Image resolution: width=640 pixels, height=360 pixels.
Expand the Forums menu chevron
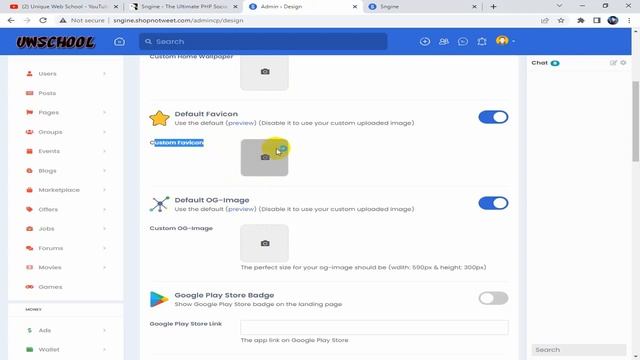tap(104, 248)
